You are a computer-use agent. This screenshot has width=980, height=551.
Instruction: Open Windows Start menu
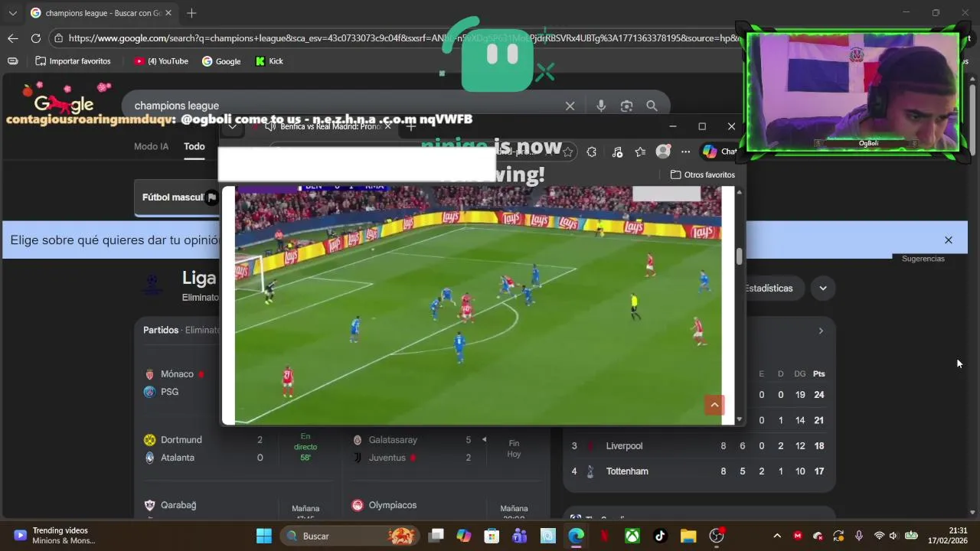tap(263, 536)
